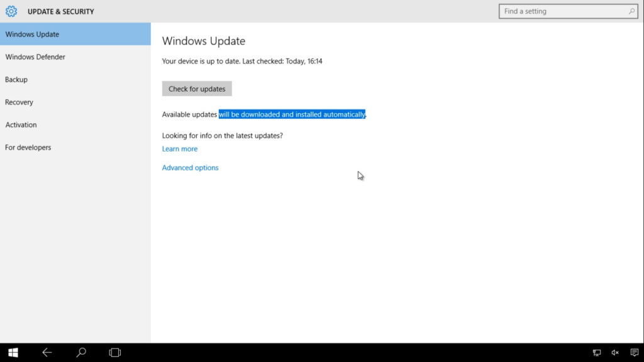
Task: Open the Recovery section
Action: coord(75,102)
